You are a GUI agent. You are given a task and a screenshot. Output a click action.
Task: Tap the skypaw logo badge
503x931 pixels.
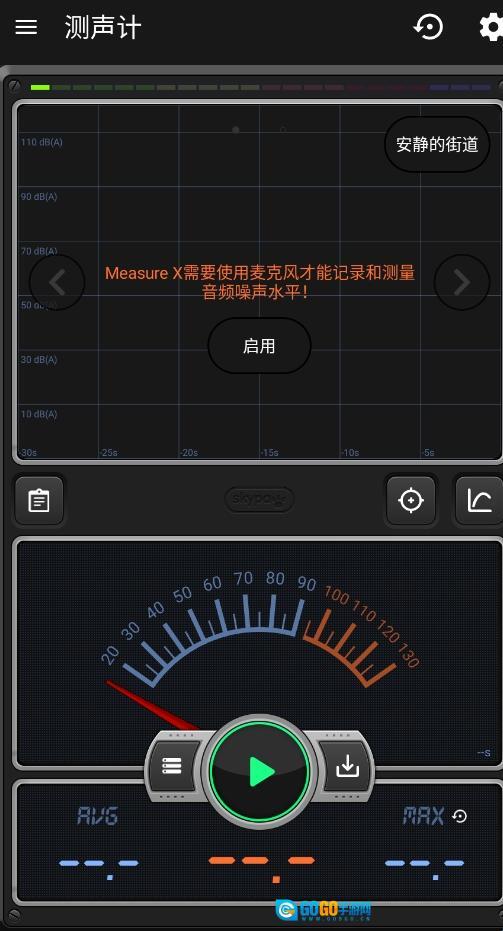point(259,500)
